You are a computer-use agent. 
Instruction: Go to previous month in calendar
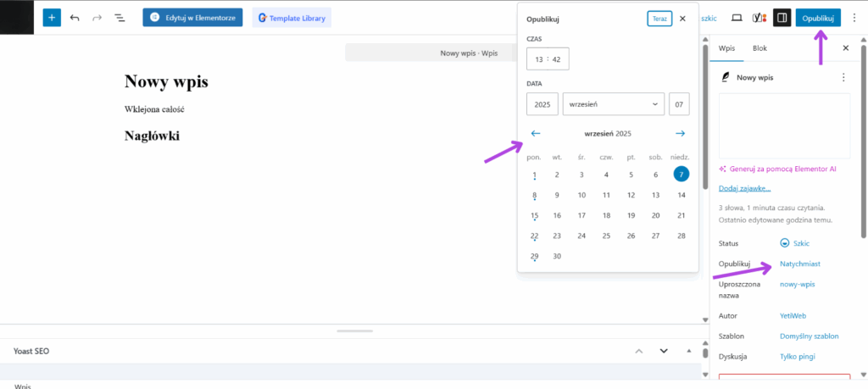tap(535, 133)
